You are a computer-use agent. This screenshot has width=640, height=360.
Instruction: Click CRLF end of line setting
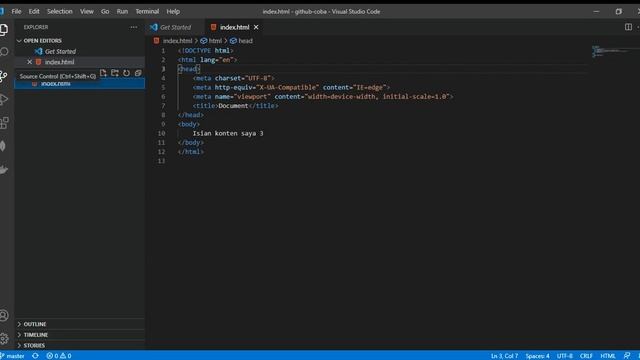coord(586,356)
